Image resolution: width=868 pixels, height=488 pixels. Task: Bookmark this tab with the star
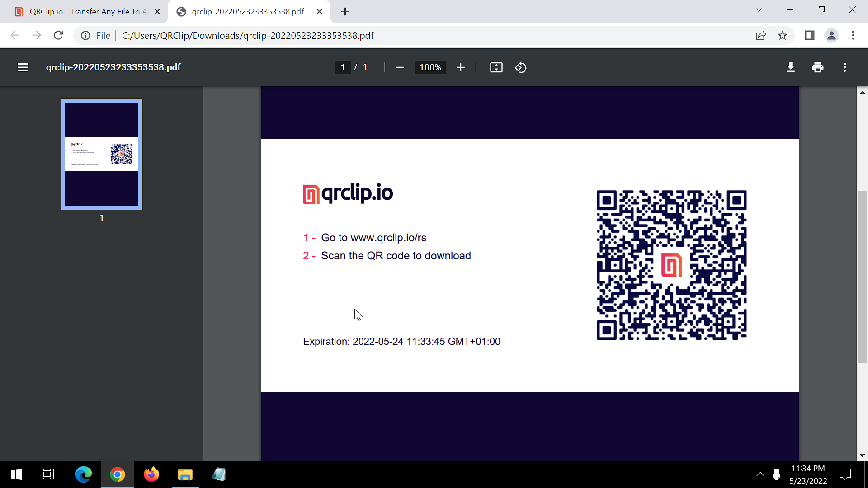coord(783,35)
